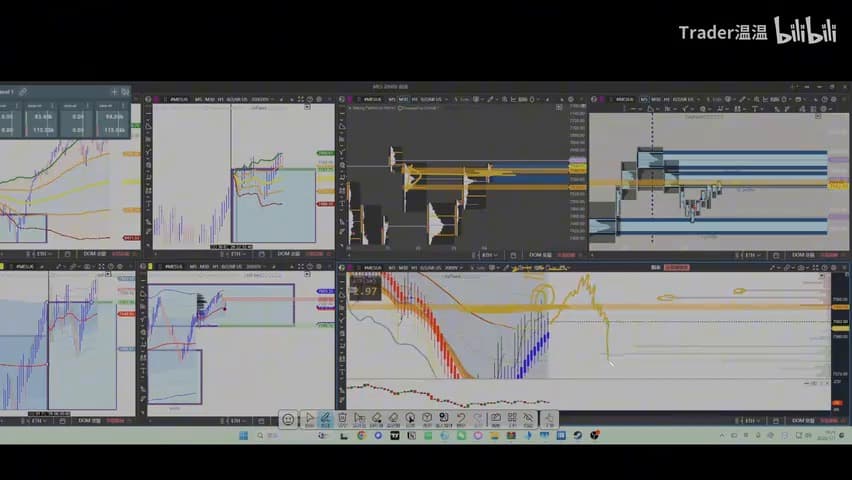Click the eraser icon left of the cursor-circle tool
This screenshot has width=852, height=480.
pyautogui.click(x=393, y=419)
